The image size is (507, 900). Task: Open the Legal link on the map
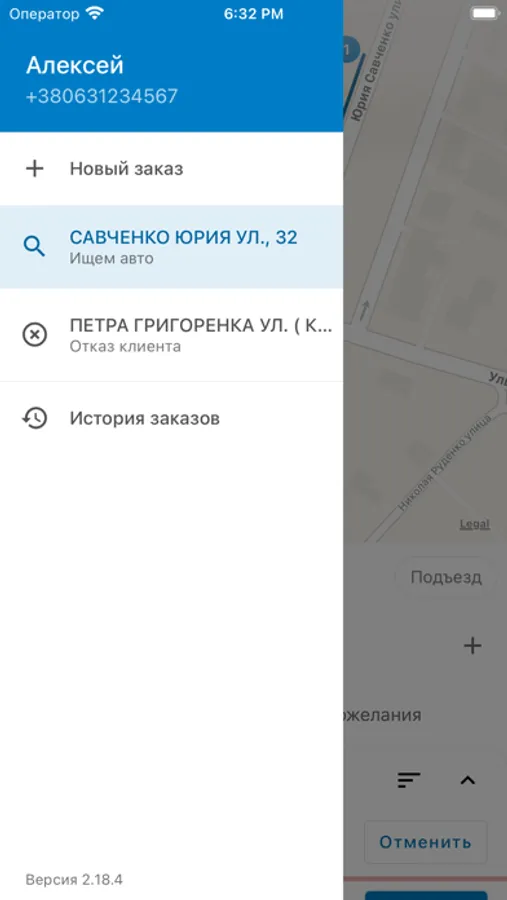tap(474, 524)
